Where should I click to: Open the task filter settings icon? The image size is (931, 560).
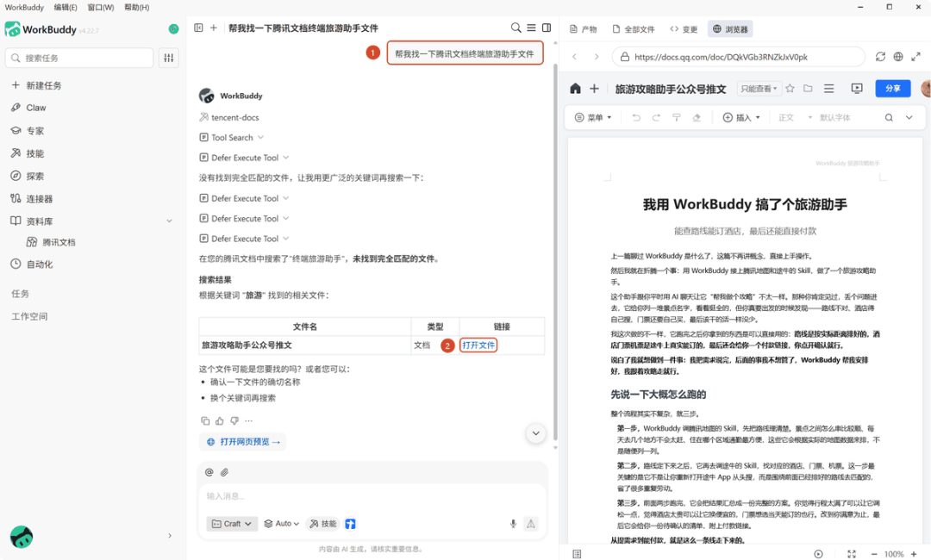pyautogui.click(x=169, y=58)
